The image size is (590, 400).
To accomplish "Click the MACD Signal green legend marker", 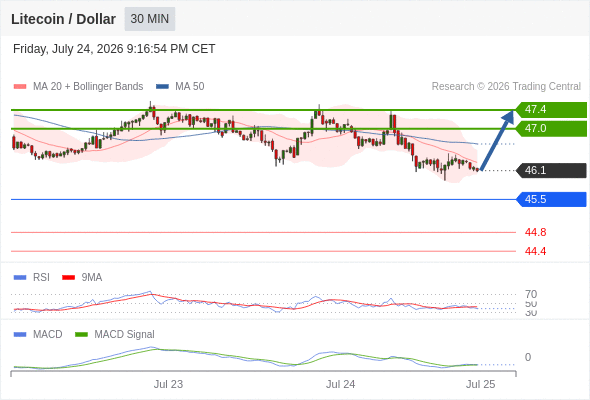I will 81,335.
